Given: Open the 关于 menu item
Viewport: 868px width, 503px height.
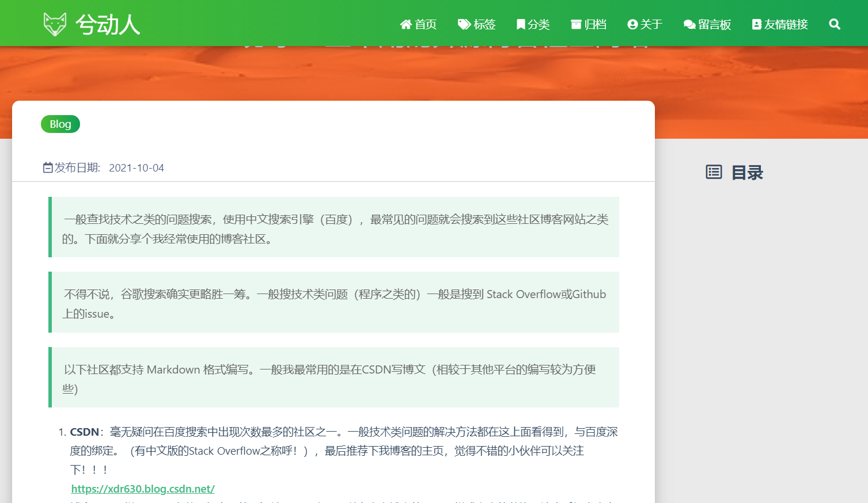Looking at the screenshot, I should point(651,24).
